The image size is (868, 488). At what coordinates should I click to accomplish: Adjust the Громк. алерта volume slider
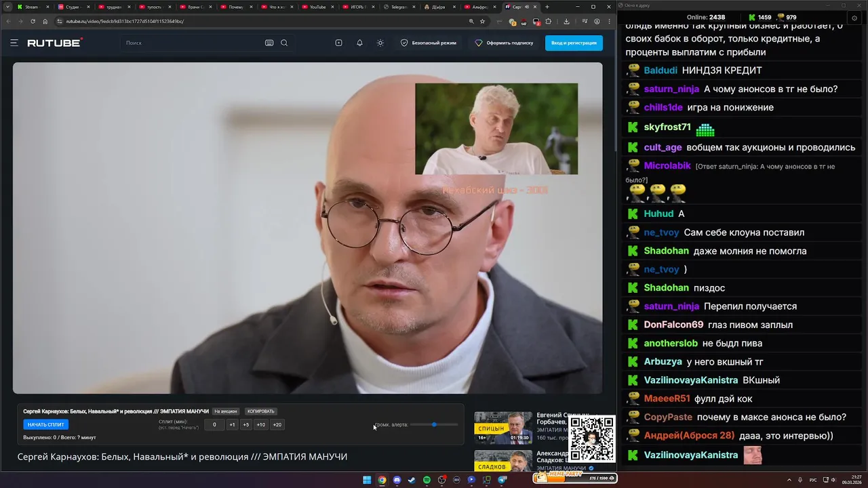pyautogui.click(x=434, y=424)
